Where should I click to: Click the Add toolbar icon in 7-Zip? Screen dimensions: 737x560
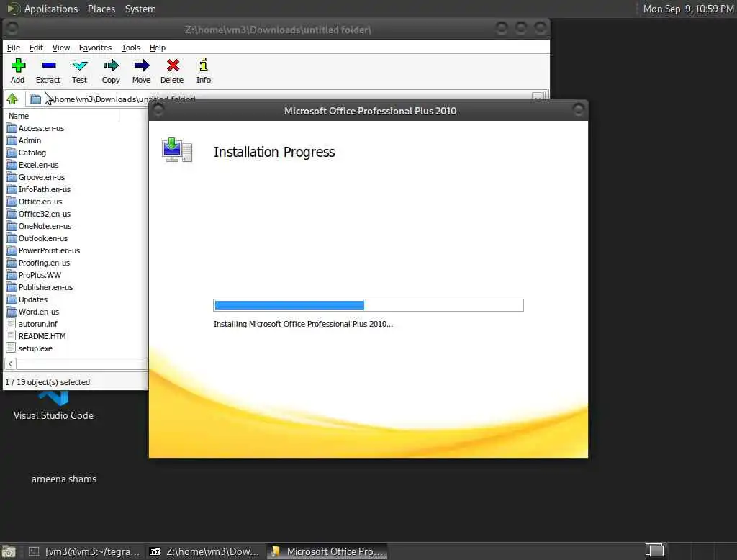click(18, 71)
